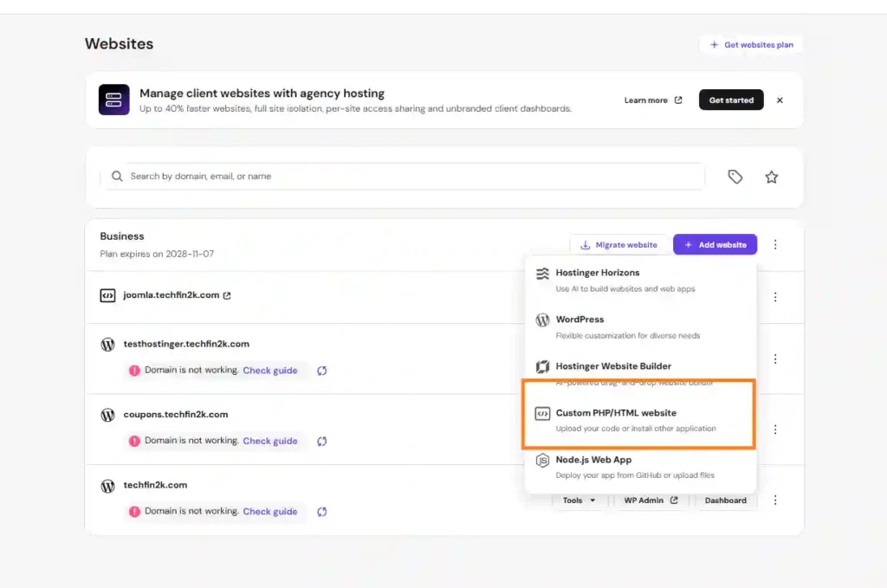This screenshot has width=887, height=588.
Task: Click the tag filter icon
Action: [x=735, y=177]
